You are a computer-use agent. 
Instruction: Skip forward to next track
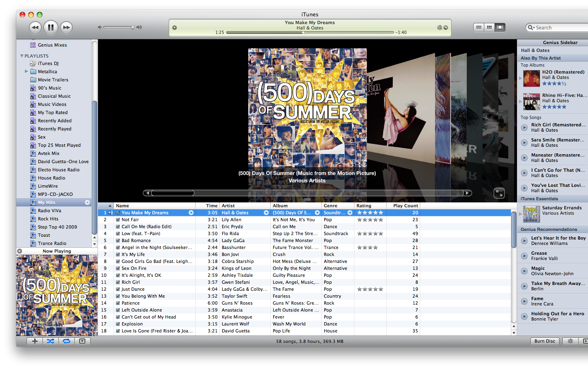66,27
